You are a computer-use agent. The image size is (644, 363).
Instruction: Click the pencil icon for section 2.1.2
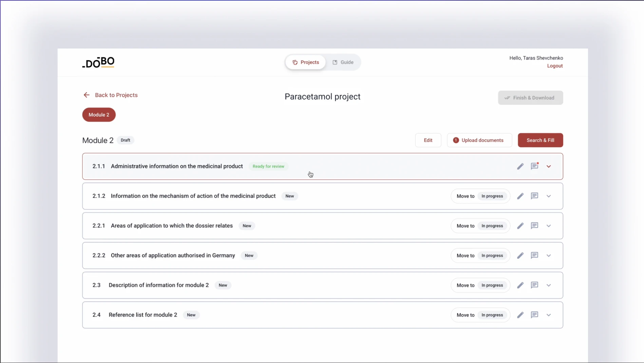point(520,196)
